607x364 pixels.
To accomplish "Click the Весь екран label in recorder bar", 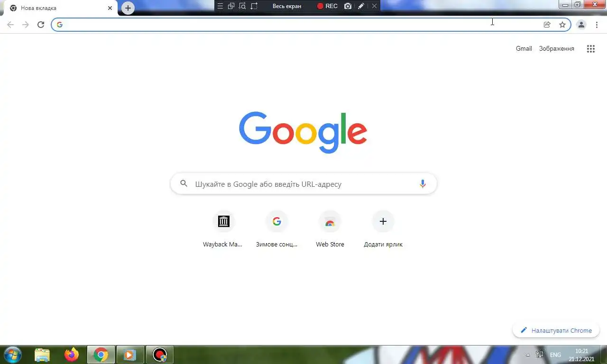I will [x=287, y=6].
